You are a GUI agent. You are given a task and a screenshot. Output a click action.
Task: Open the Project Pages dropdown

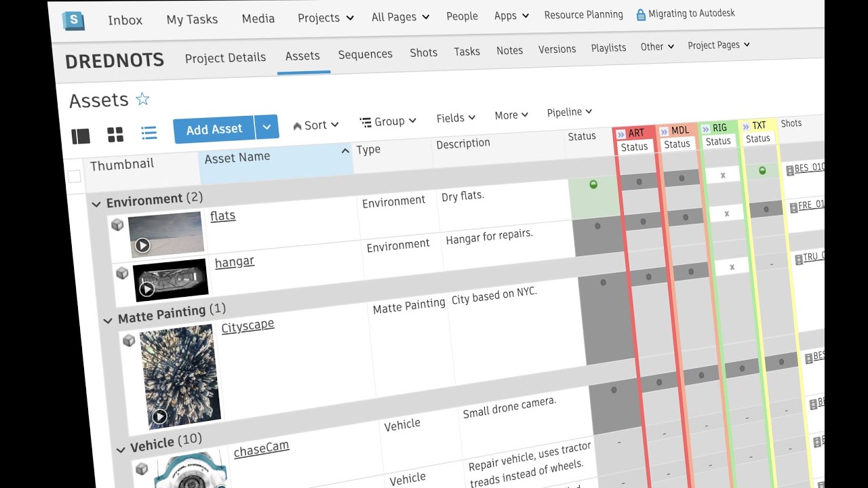(719, 45)
